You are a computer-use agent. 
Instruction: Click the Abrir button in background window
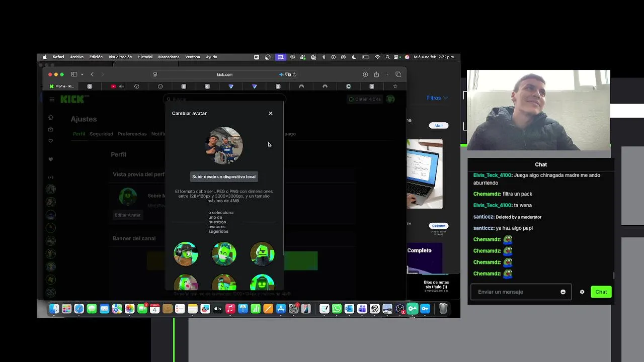439,125
